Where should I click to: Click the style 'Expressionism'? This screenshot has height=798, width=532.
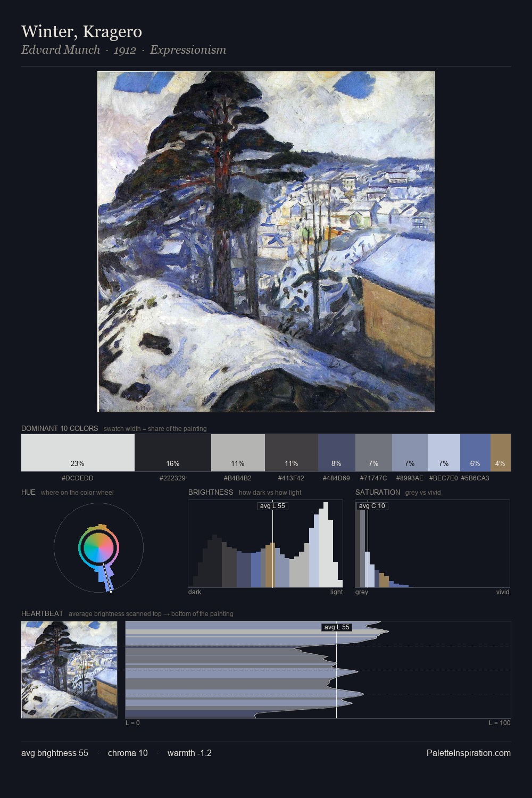point(188,50)
